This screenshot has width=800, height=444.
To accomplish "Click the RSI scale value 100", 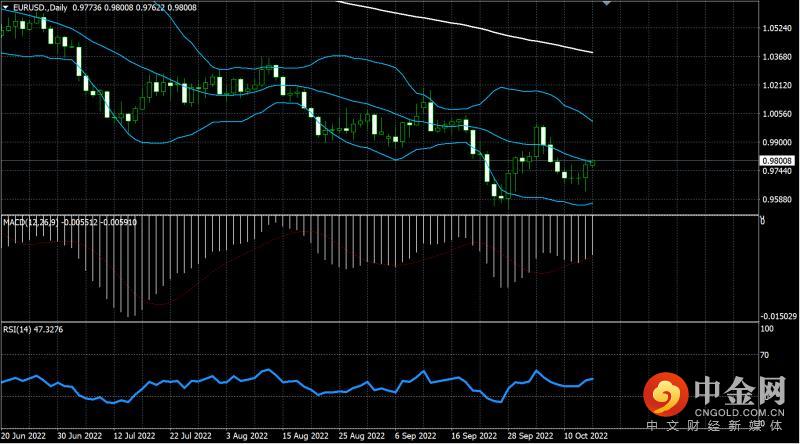I will [767, 329].
